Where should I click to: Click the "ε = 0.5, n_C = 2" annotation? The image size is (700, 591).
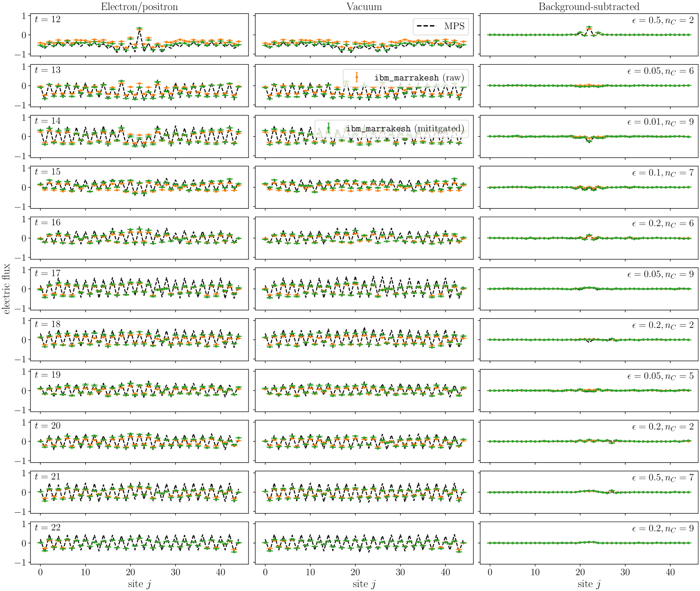pos(663,20)
